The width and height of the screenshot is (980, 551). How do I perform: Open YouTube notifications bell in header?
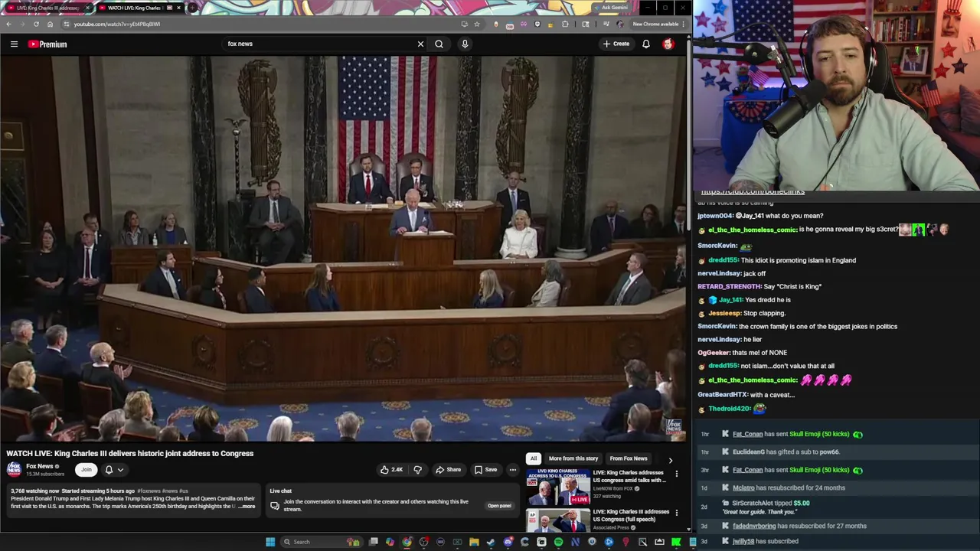[646, 44]
